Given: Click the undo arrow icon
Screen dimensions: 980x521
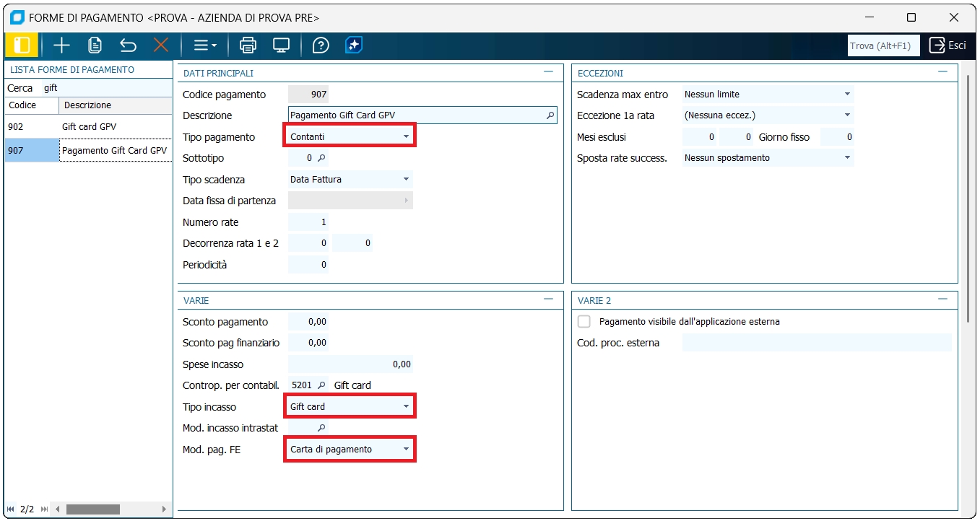Looking at the screenshot, I should 128,45.
